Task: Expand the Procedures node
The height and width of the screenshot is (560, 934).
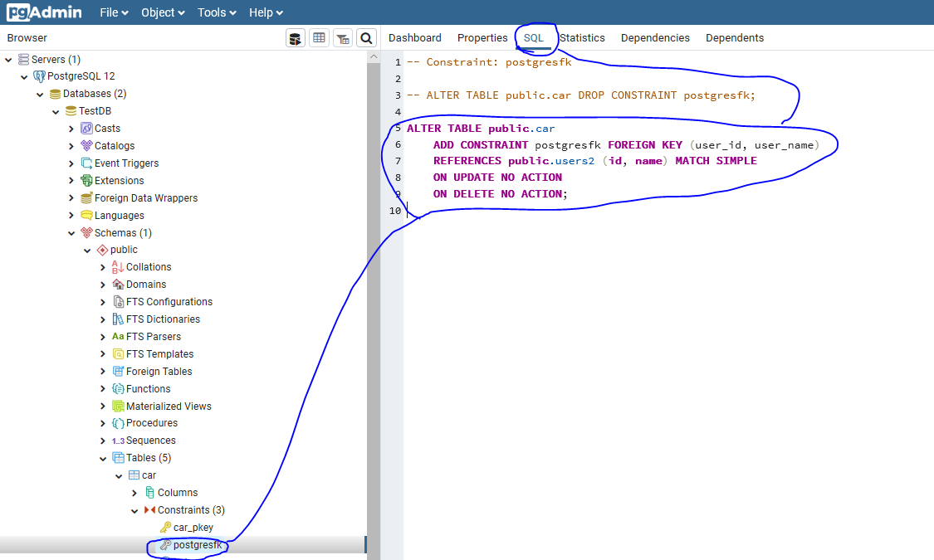Action: point(103,424)
